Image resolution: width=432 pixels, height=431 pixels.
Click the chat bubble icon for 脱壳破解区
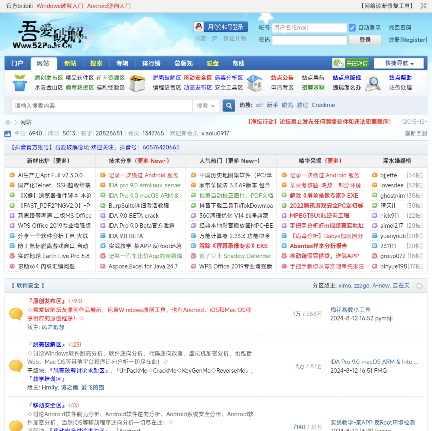pos(16,366)
